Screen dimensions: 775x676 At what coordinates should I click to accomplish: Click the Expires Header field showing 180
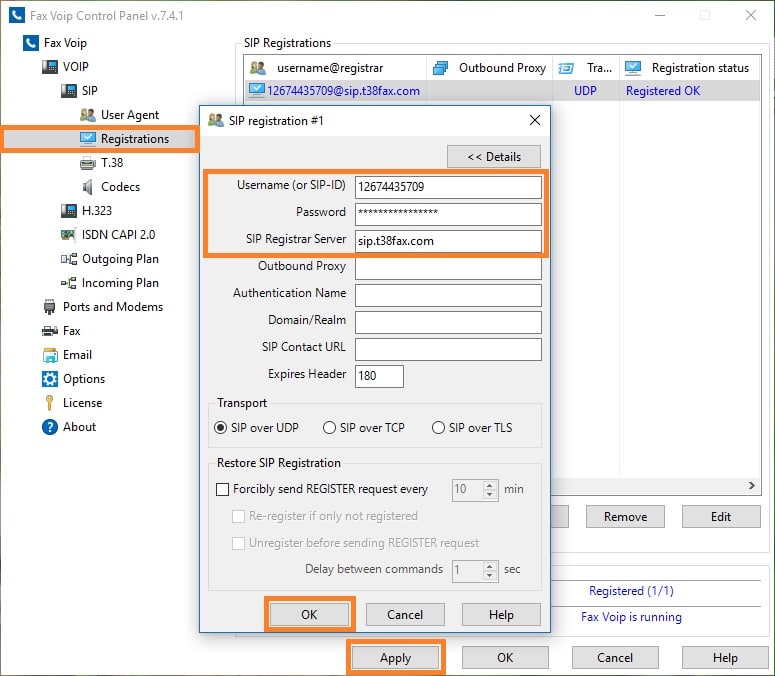(x=379, y=376)
